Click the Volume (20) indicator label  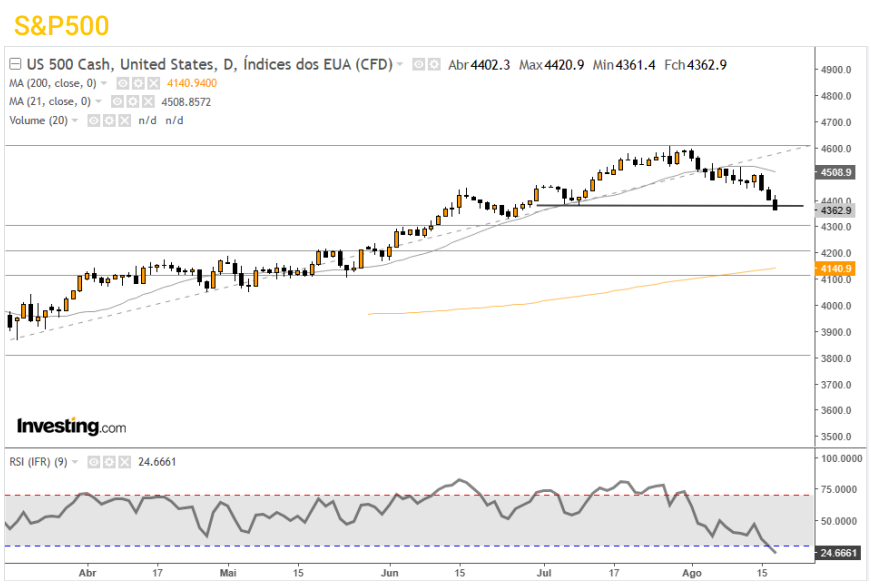pyautogui.click(x=40, y=119)
